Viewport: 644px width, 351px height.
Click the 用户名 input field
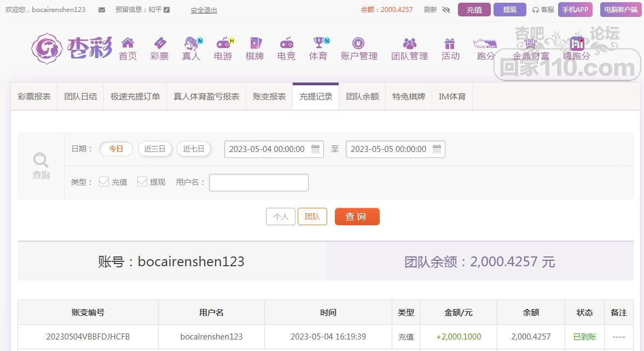click(x=258, y=183)
